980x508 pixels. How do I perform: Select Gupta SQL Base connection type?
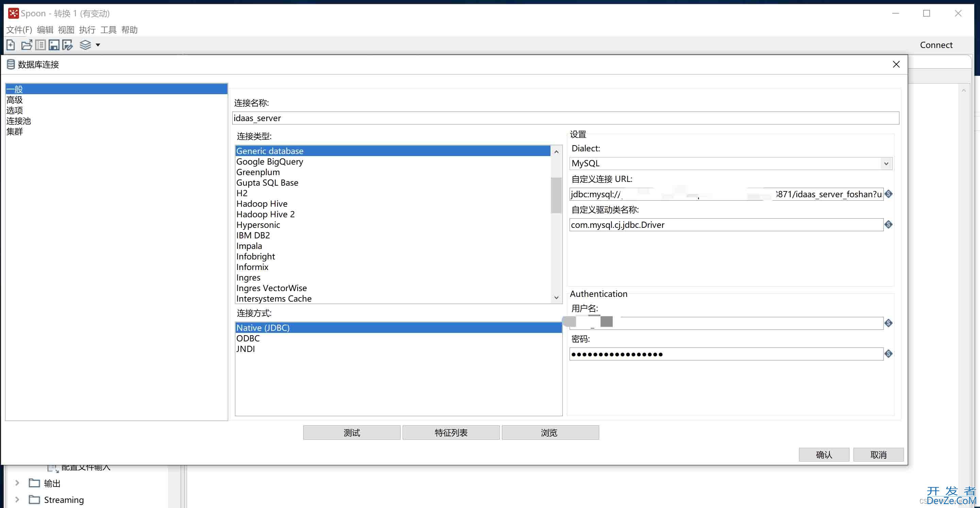(393, 183)
